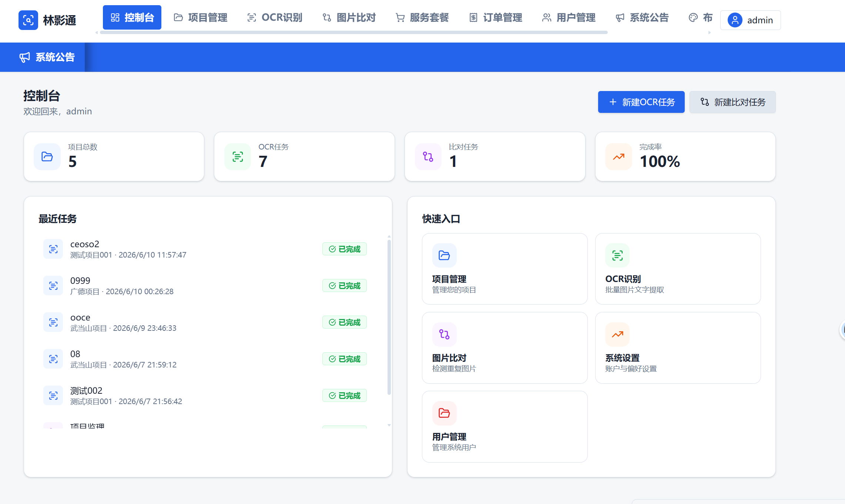Viewport: 845px width, 504px height.
Task: Open 用户管理 from top navigation
Action: pos(569,17)
